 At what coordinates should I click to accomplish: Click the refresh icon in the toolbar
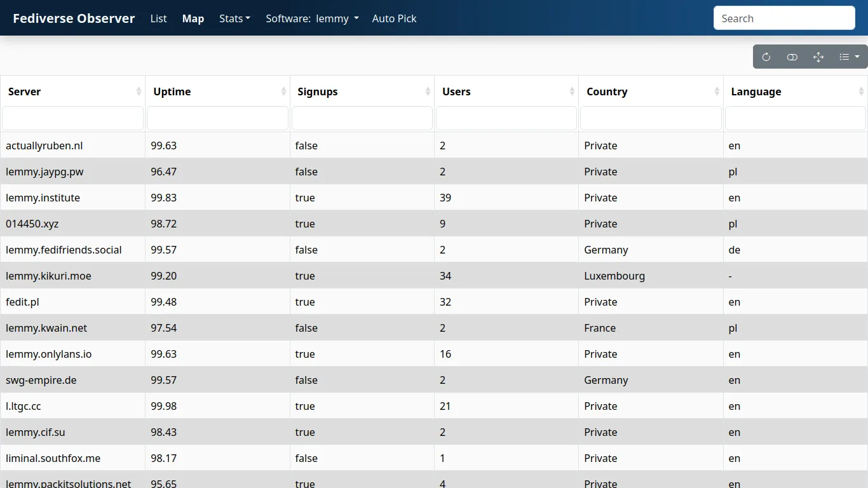[x=766, y=57]
